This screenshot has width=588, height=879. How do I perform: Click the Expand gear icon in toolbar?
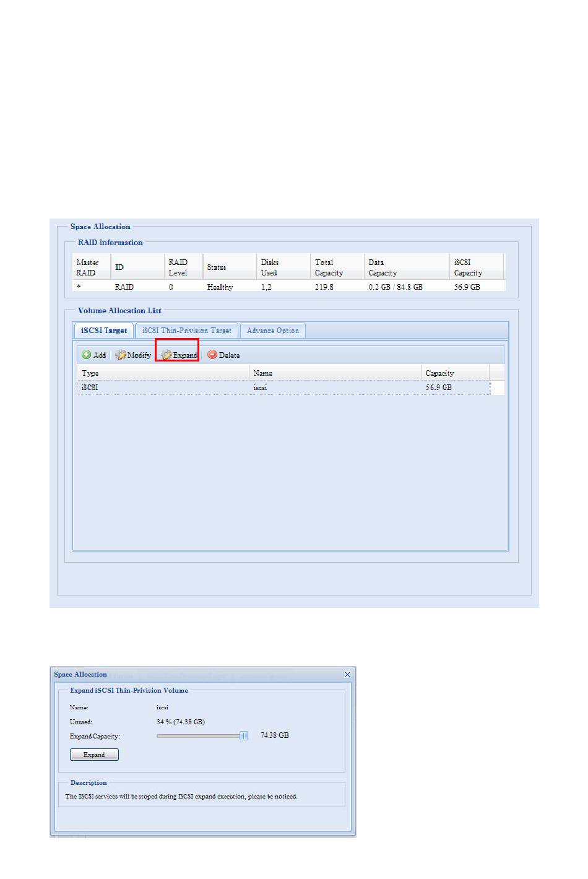pos(166,355)
